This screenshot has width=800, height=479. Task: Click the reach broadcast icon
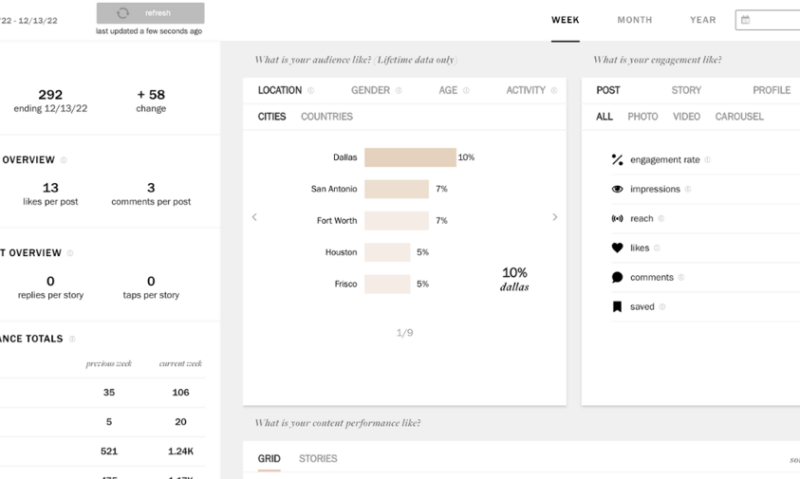point(617,218)
